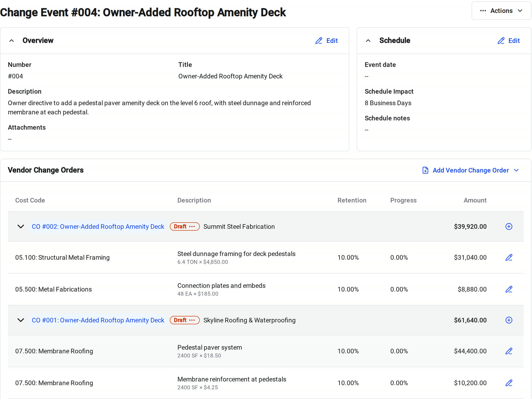Click the Progress column header
This screenshot has height=399, width=532.
(x=403, y=200)
